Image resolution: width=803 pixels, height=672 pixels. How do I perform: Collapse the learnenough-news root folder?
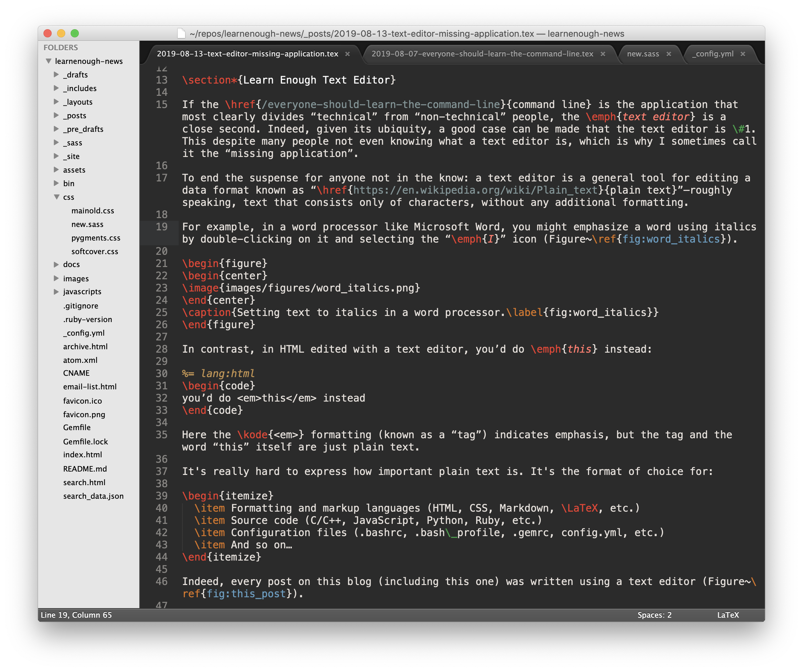tap(49, 61)
